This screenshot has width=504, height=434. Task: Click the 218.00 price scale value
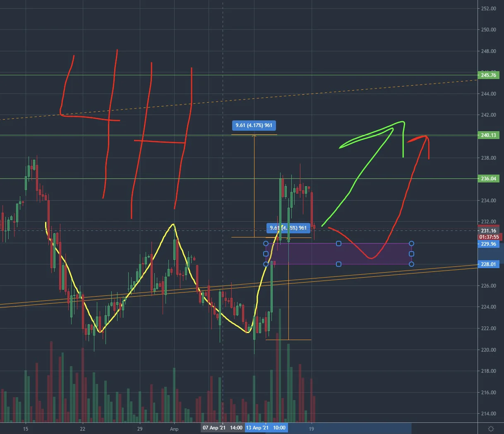[x=488, y=371]
